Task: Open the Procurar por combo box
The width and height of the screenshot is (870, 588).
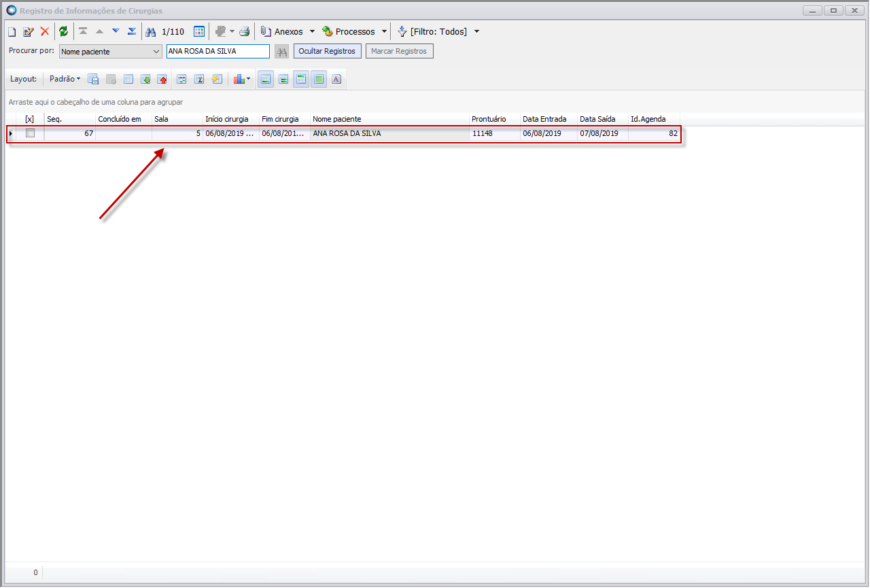Action: pyautogui.click(x=110, y=52)
